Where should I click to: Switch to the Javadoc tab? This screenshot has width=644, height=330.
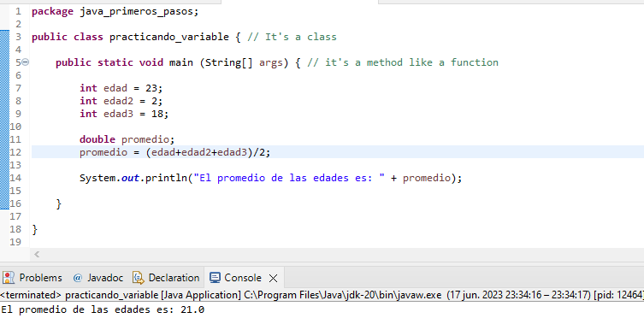98,278
